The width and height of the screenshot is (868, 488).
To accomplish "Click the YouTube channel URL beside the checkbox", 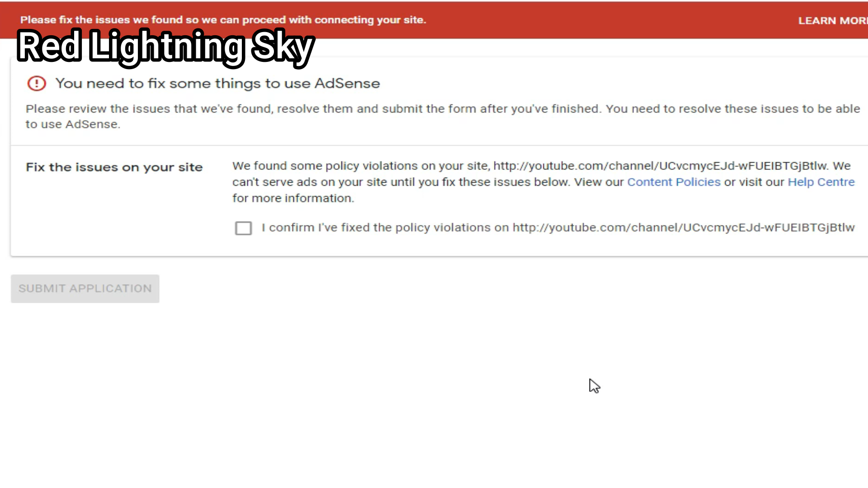I will coord(684,228).
